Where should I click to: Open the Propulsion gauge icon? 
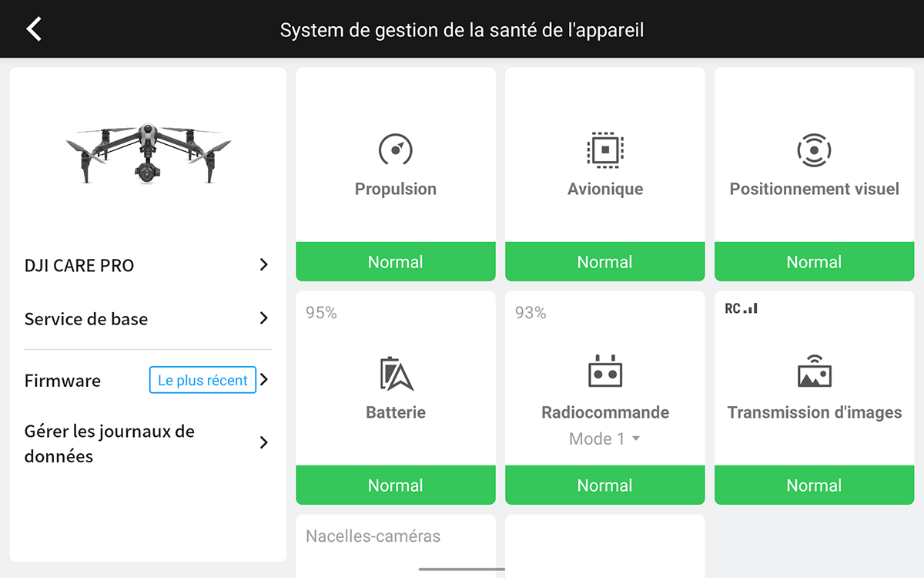tap(396, 149)
